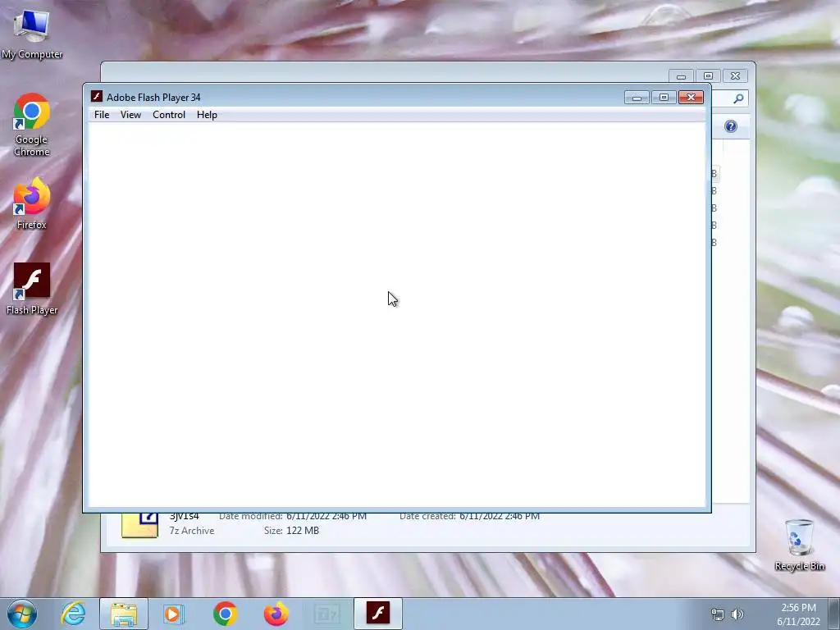Select the Flash Player desktop shortcut
This screenshot has height=630, width=840.
pyautogui.click(x=32, y=288)
